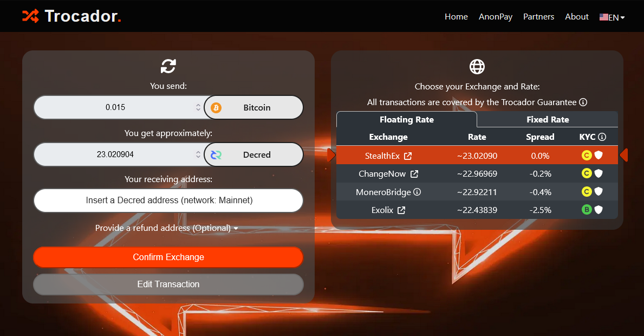Image resolution: width=644 pixels, height=336 pixels.
Task: Click Exolix KYC rating B badge
Action: coord(587,210)
